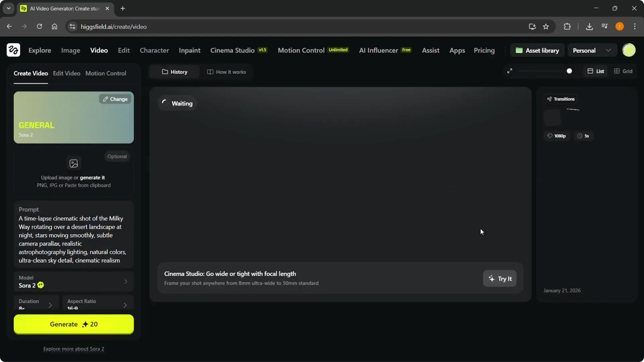Screen dimensions: 644x362
Task: Select the Transitions icon in the right panel
Action: (x=550, y=99)
